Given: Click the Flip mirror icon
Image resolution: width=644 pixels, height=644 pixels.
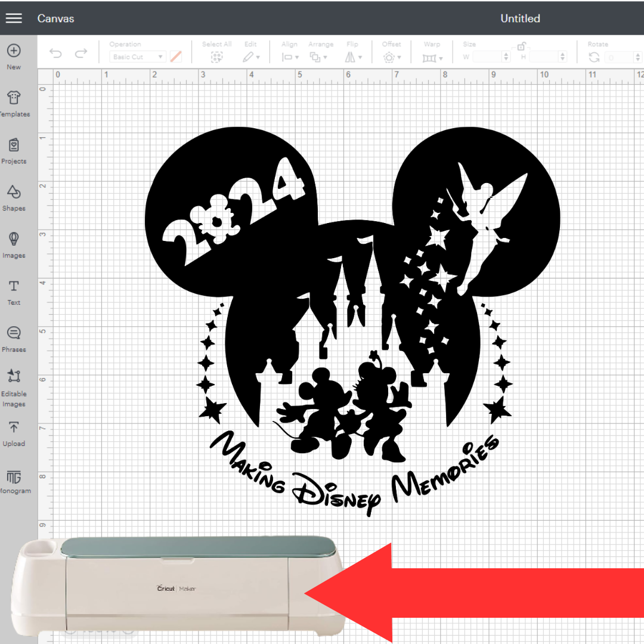Looking at the screenshot, I should 350,57.
